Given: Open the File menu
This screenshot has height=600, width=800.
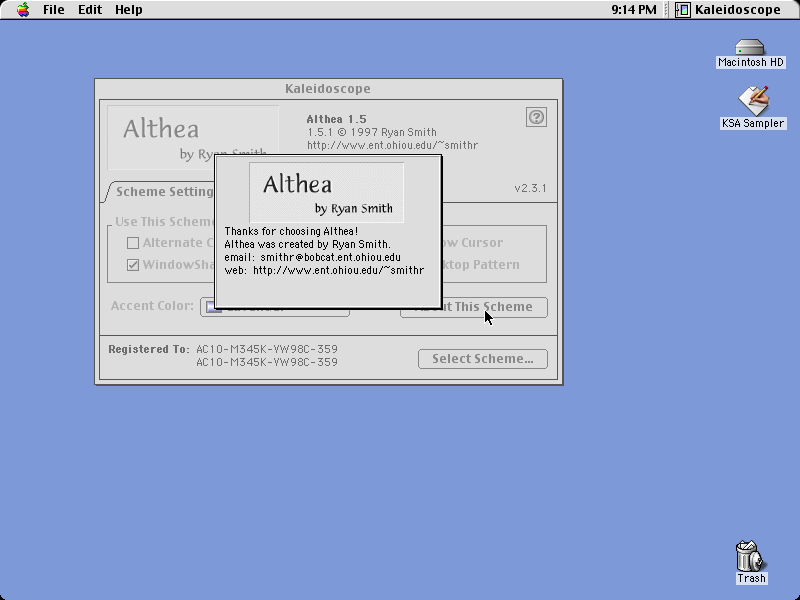Looking at the screenshot, I should pyautogui.click(x=54, y=10).
